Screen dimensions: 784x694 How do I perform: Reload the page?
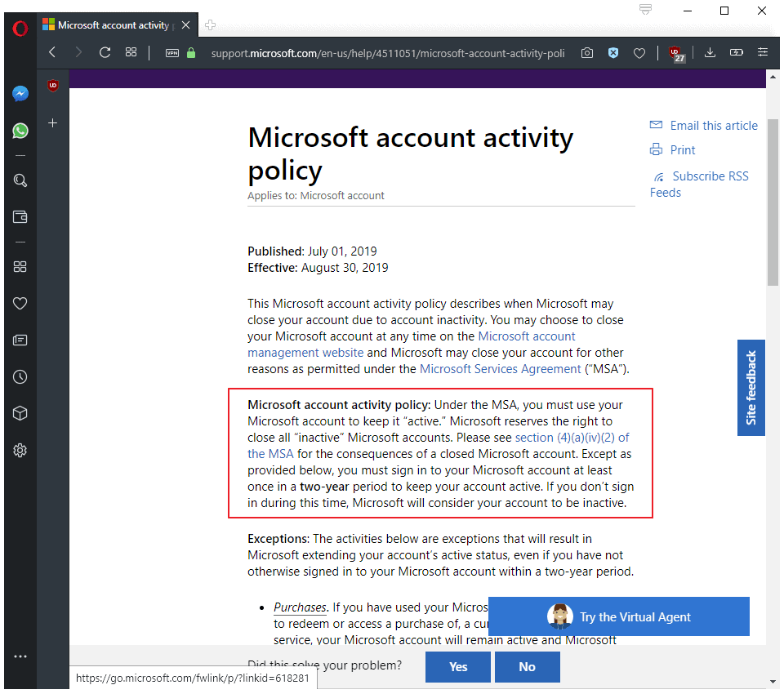pyautogui.click(x=105, y=52)
